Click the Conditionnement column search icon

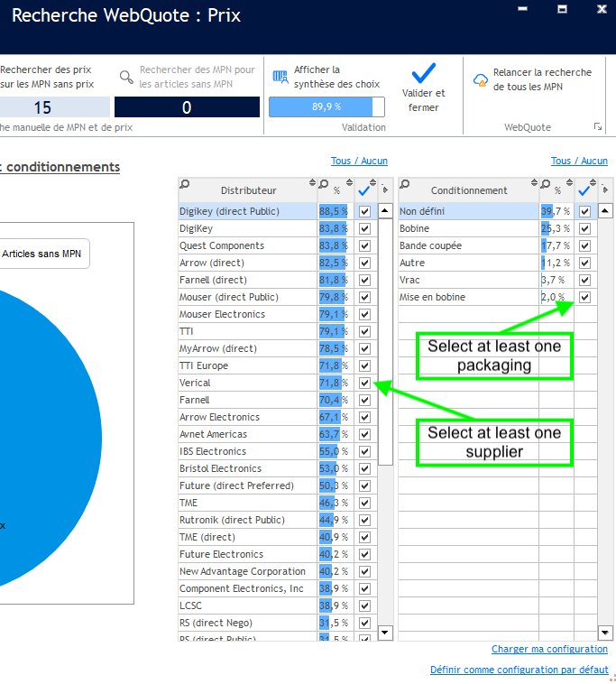tap(405, 185)
